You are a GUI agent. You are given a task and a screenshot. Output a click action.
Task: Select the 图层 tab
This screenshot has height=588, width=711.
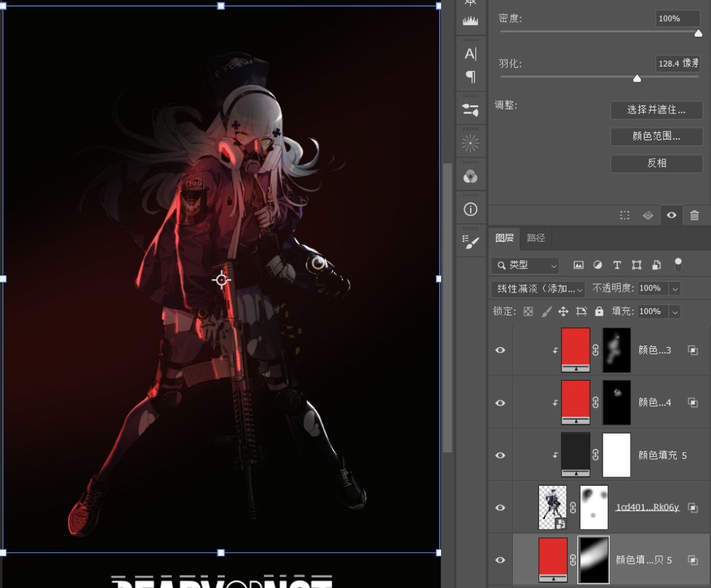[x=504, y=238]
